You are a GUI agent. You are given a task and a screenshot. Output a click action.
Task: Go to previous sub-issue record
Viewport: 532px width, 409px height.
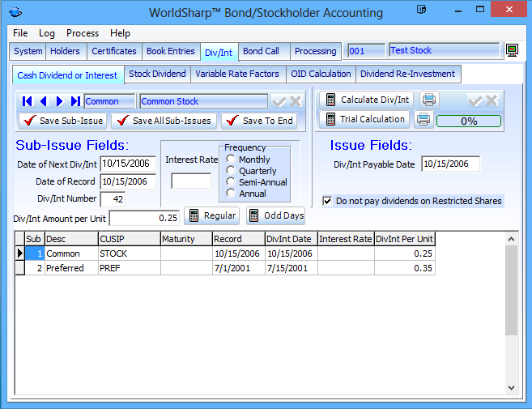44,101
